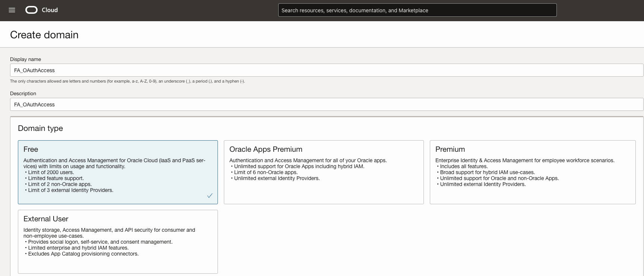Click the 'Limit of 2000 users' bullet
Screen dimensions: 644x276
[51, 172]
